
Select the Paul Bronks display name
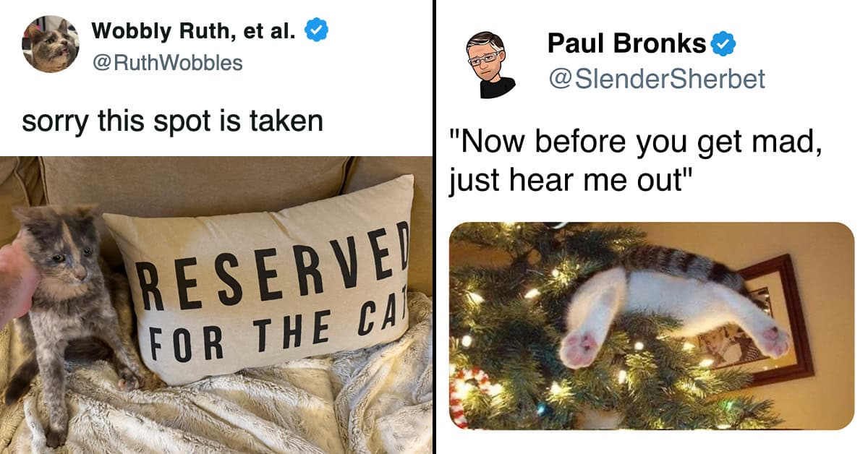627,44
